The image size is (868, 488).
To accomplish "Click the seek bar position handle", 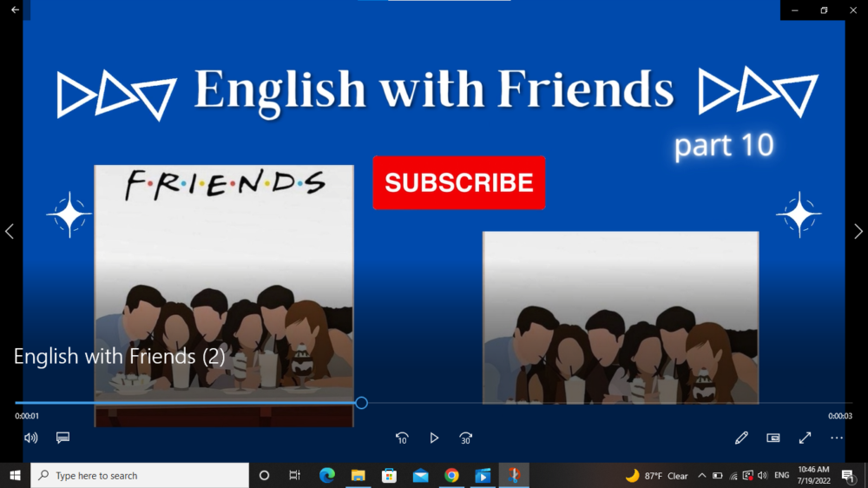I will pos(362,403).
